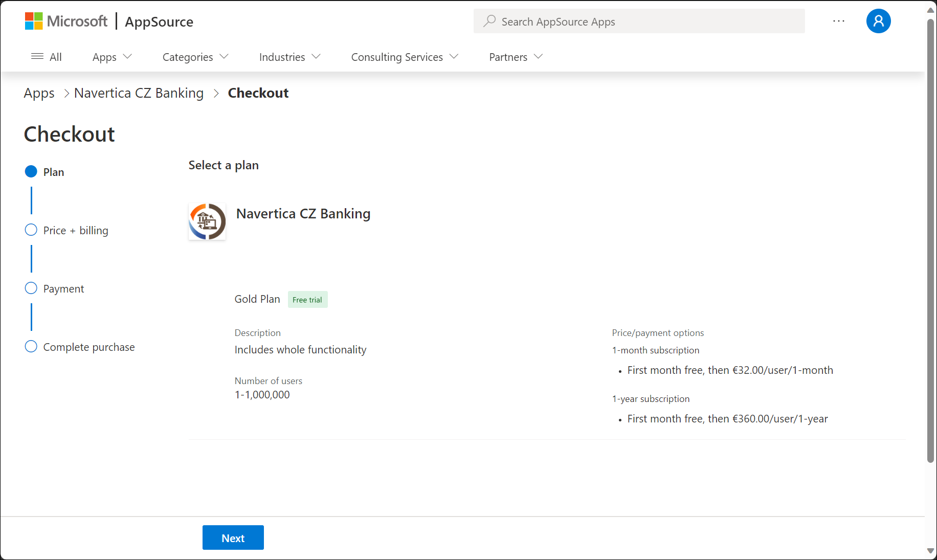This screenshot has width=937, height=560.
Task: Select the Price + billing step circle
Action: [x=31, y=230]
